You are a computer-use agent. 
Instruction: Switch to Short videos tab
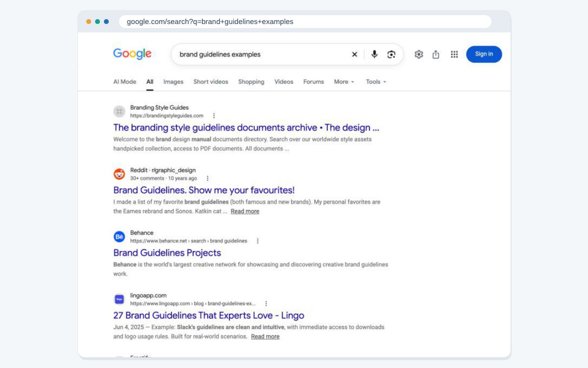(x=211, y=82)
